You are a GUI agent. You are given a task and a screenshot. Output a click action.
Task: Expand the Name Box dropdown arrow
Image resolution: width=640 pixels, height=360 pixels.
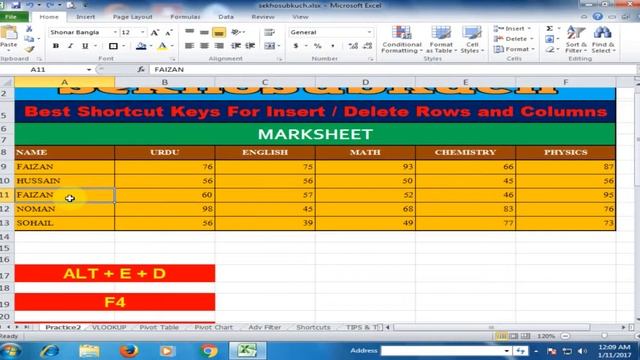pyautogui.click(x=89, y=70)
